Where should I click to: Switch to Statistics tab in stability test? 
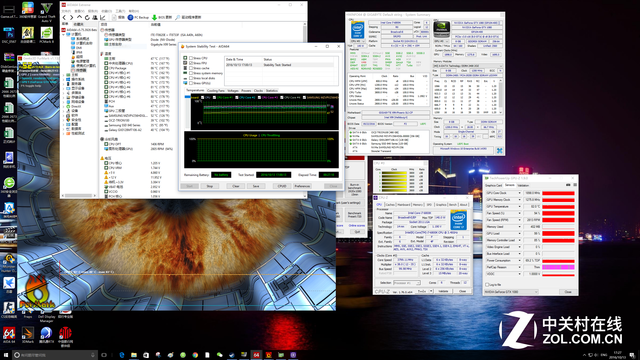click(272, 91)
